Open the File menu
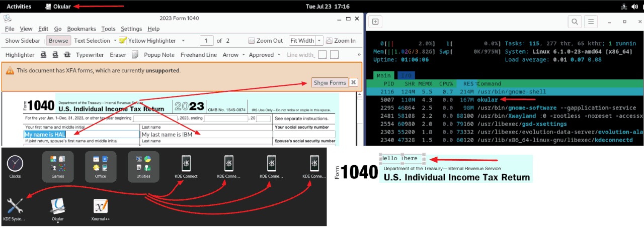This screenshot has height=228, width=644. (10, 29)
